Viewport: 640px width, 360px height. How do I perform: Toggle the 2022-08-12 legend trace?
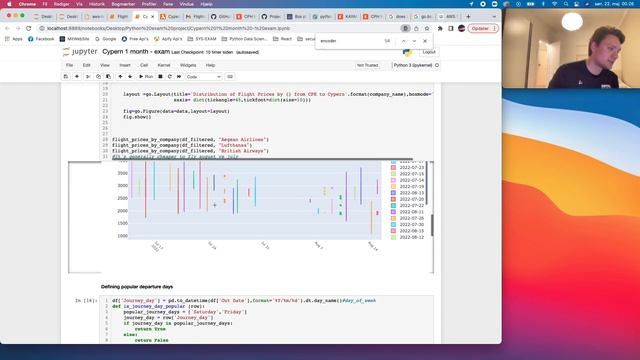pyautogui.click(x=407, y=237)
